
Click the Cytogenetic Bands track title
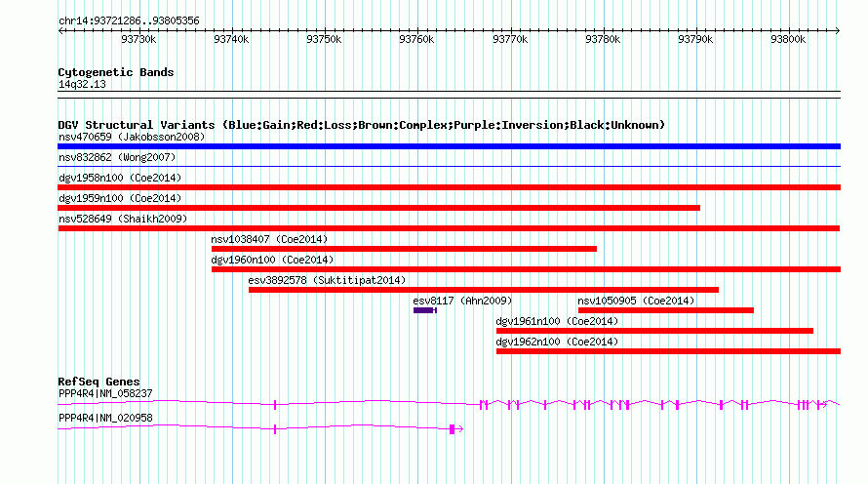[116, 72]
